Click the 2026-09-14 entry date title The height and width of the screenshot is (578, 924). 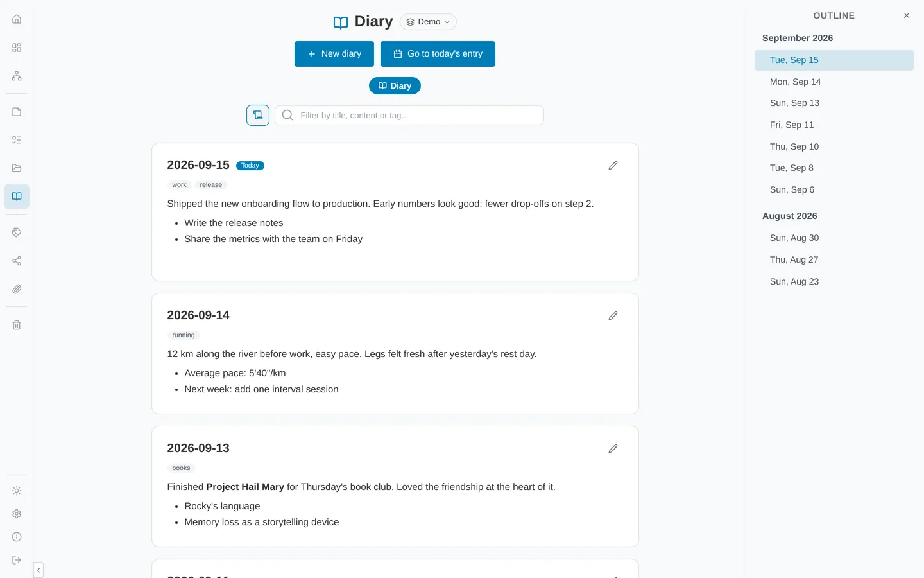[x=198, y=315]
